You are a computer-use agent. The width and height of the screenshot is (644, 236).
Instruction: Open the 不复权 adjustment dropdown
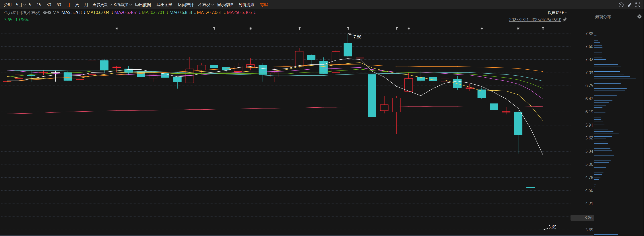(206, 5)
